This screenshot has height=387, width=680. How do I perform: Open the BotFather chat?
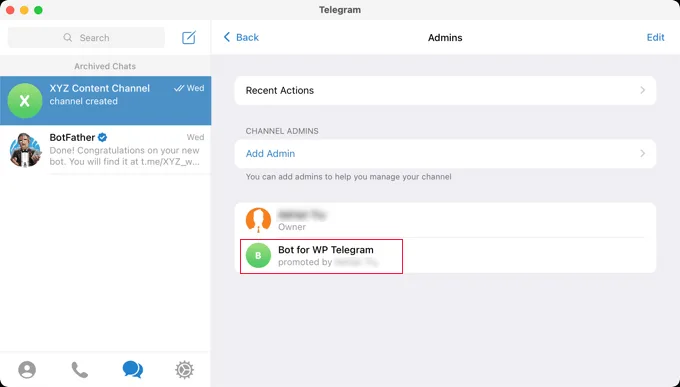click(x=105, y=150)
